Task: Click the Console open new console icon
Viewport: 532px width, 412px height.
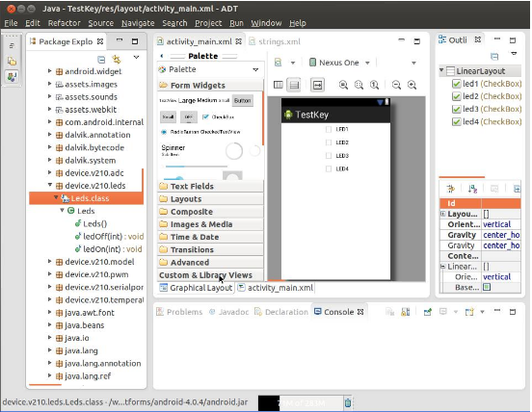Action: coord(469,312)
